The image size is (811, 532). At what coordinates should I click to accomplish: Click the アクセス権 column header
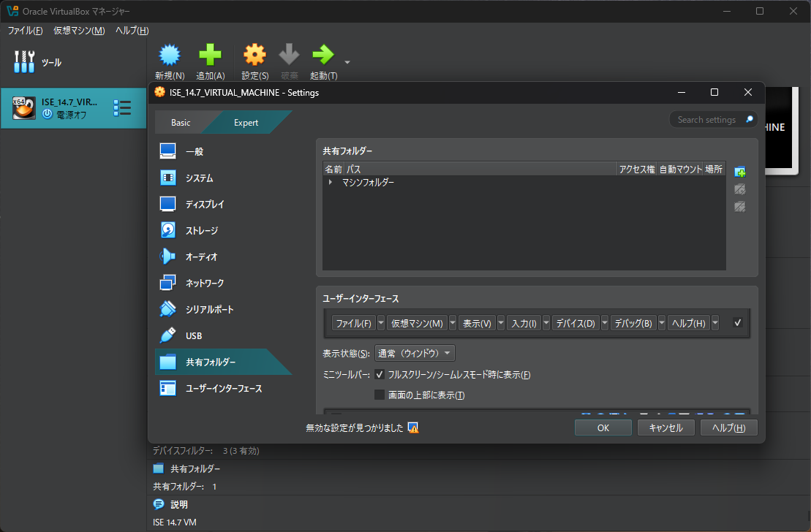(x=637, y=169)
